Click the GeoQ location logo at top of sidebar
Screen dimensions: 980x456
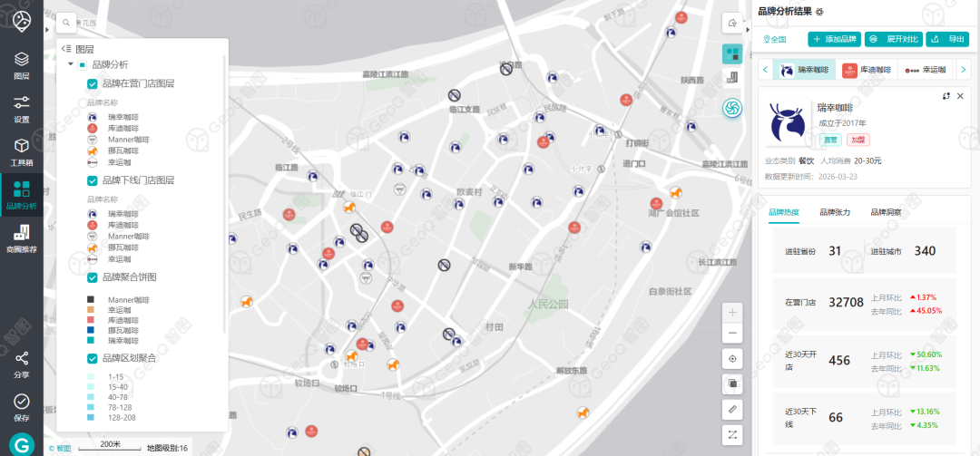(22, 21)
